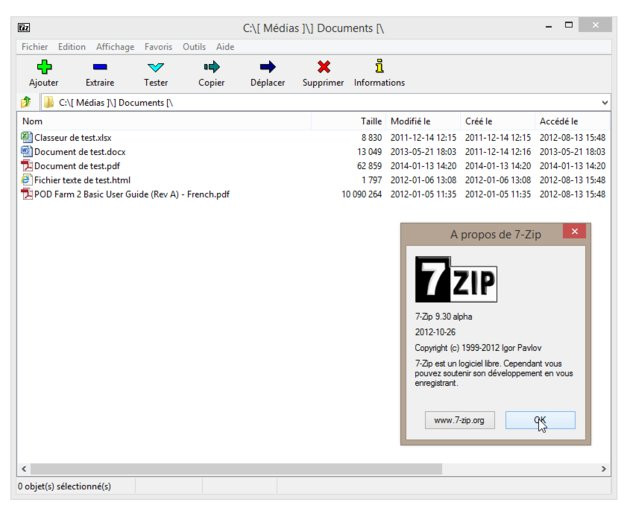Screen dimensions: 630x514
Task: Open the Informations yellow icon
Action: coord(379,66)
